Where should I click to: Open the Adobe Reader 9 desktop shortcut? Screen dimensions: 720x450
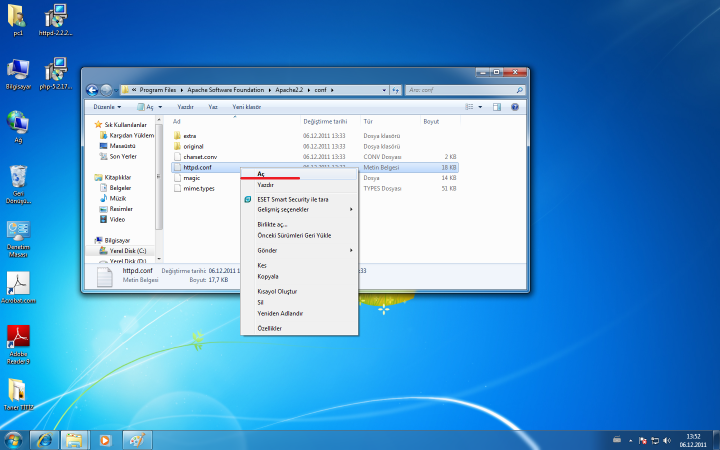coord(17,336)
